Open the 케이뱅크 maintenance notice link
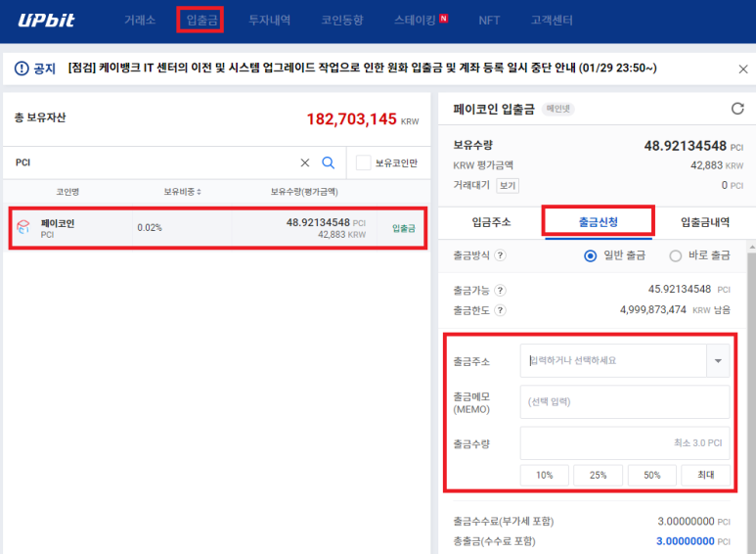 [362, 69]
